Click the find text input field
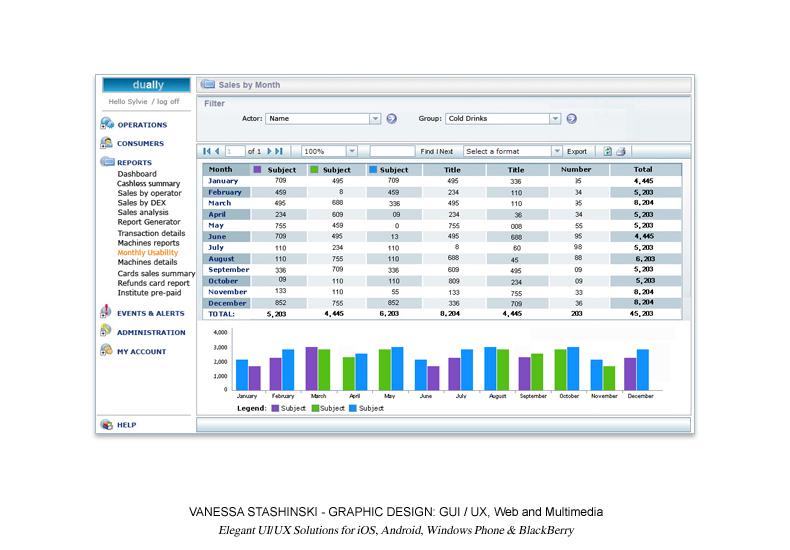 click(392, 151)
